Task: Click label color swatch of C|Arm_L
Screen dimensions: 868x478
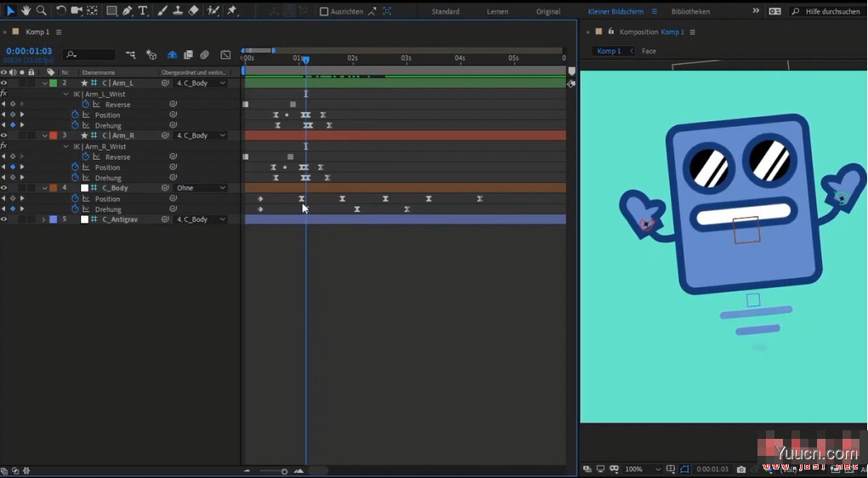Action: pos(54,83)
